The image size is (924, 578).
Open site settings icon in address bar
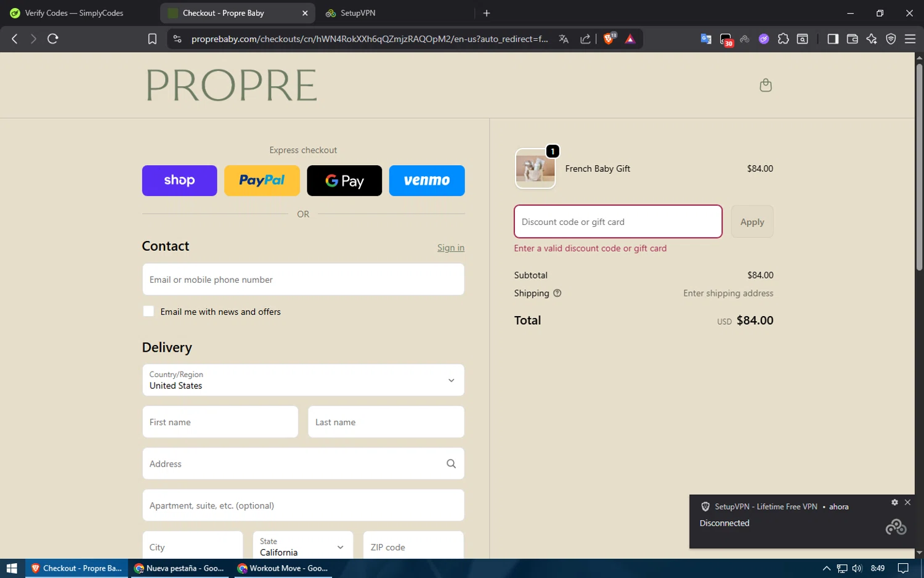click(x=177, y=39)
